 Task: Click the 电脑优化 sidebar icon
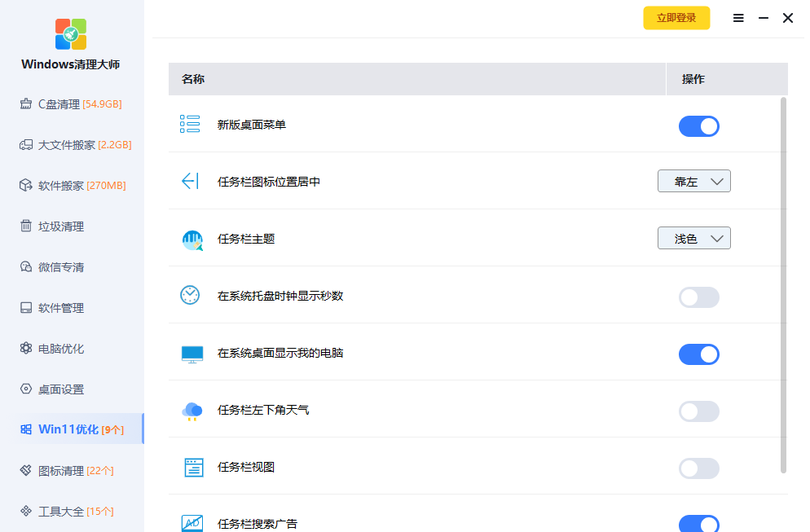pos(25,349)
